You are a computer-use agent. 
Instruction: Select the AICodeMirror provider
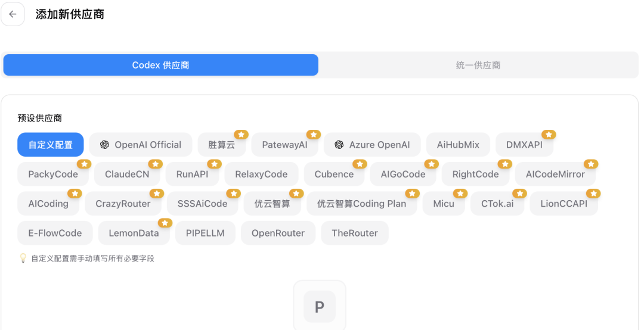pos(555,174)
